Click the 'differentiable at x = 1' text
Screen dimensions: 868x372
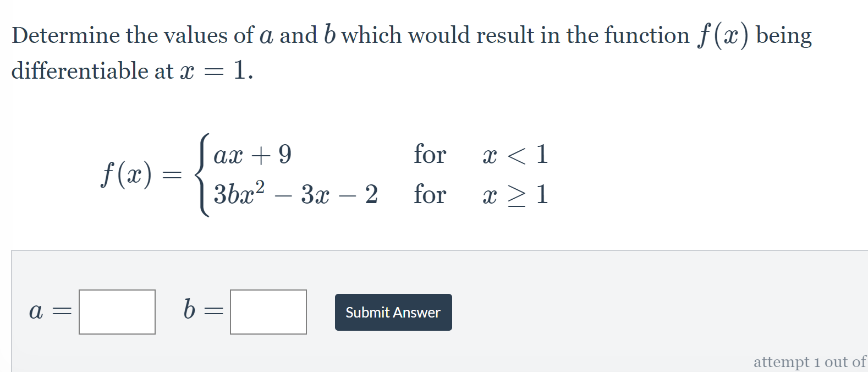pos(130,70)
